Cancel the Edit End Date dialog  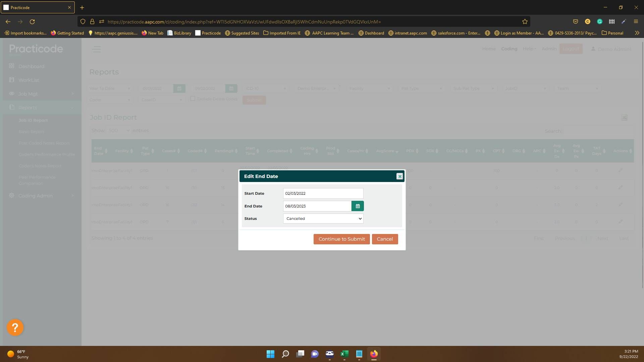click(385, 239)
